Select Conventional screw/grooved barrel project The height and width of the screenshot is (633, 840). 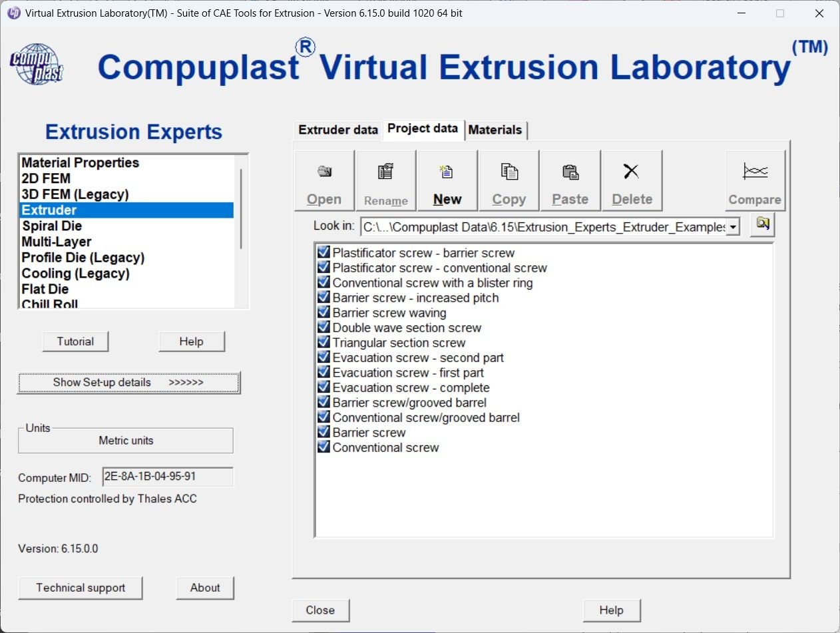coord(426,417)
